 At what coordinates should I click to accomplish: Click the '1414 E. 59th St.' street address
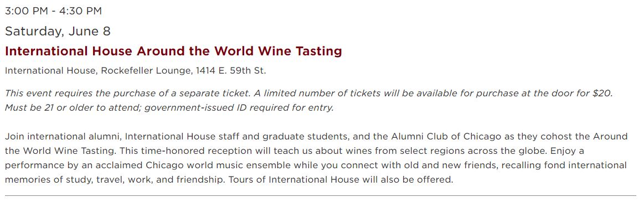pyautogui.click(x=231, y=71)
